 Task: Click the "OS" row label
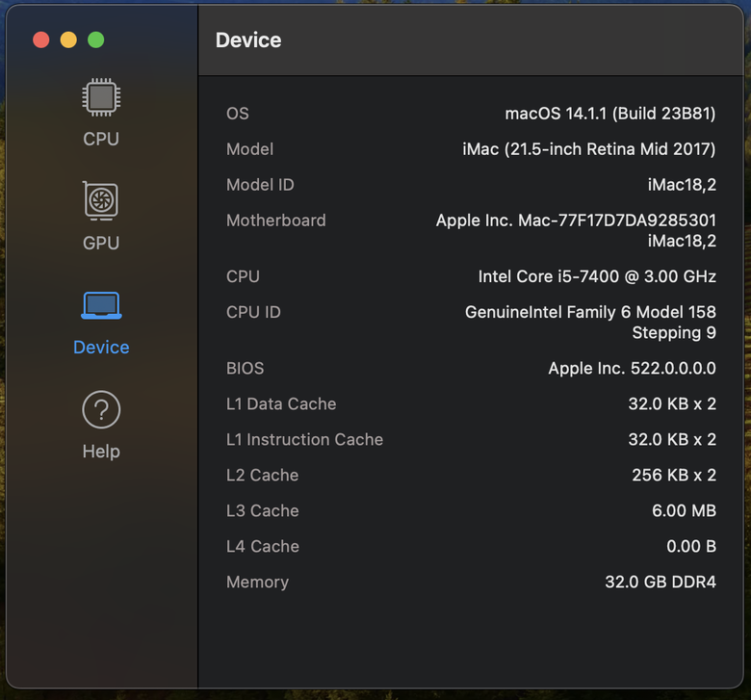point(238,114)
